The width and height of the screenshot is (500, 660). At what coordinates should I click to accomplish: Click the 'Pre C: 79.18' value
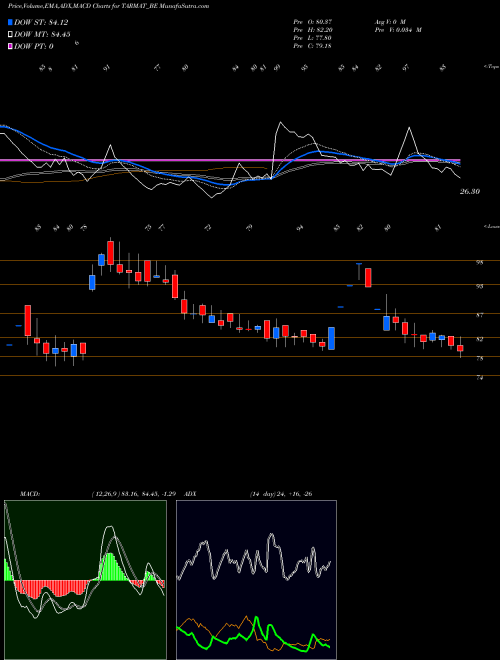point(312,46)
